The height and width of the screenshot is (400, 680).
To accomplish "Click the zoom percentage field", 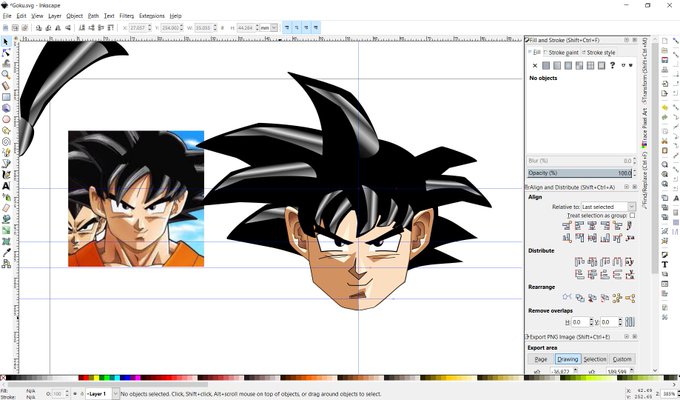I will point(668,394).
